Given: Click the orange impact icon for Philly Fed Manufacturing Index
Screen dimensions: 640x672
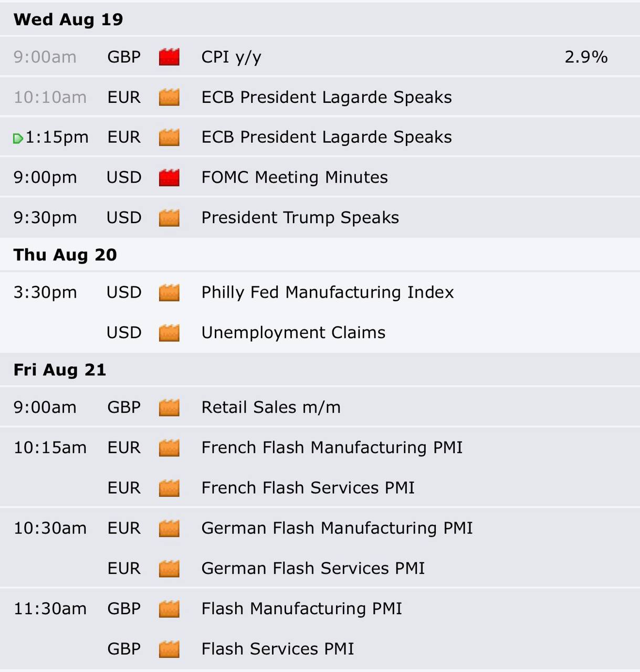Looking at the screenshot, I should [169, 292].
